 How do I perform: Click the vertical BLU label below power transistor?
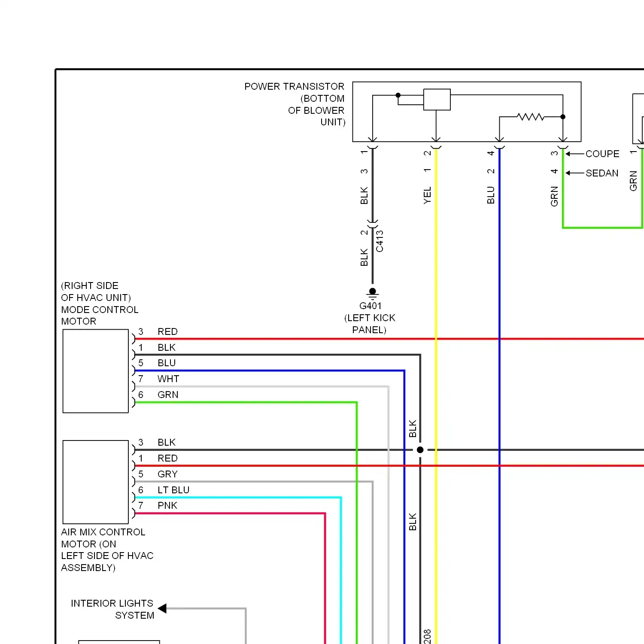[491, 195]
